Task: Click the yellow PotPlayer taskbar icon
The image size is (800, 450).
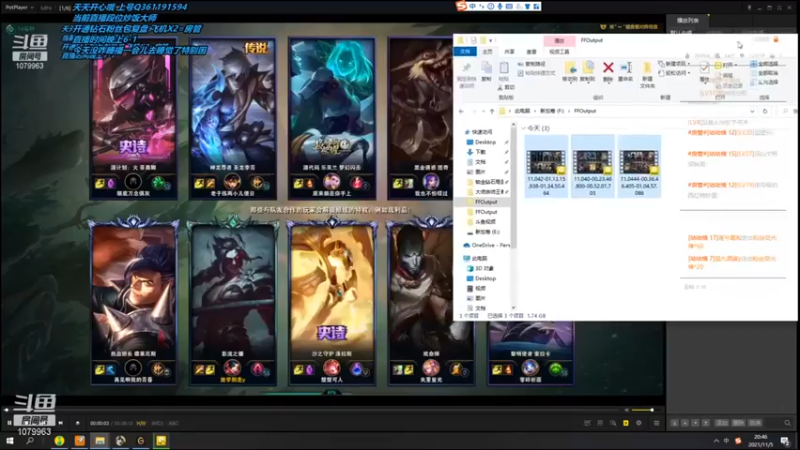Action: click(161, 441)
